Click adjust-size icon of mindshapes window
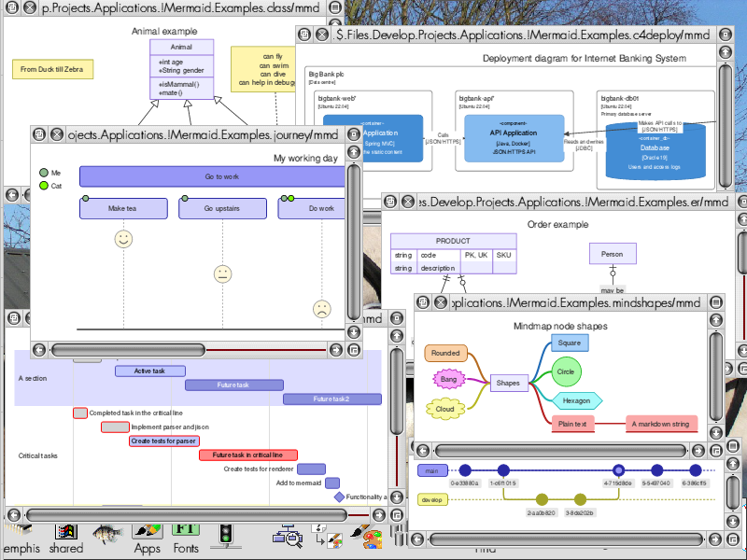The image size is (747, 560). (x=716, y=450)
